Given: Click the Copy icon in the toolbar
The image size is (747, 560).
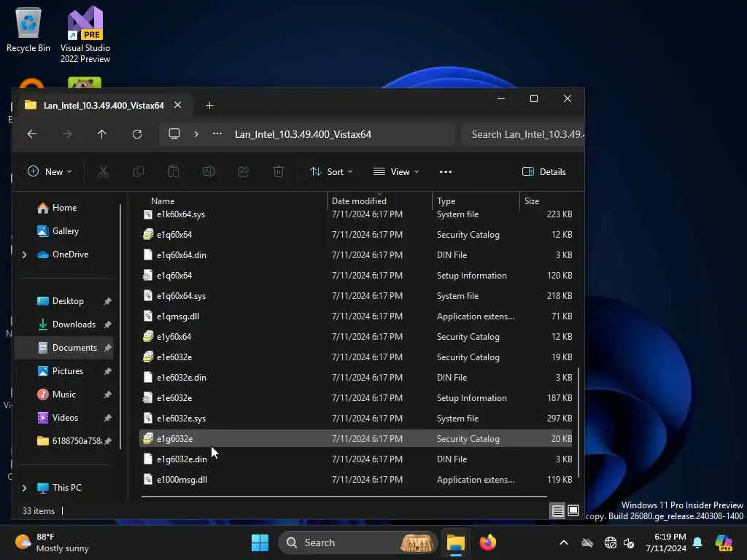Looking at the screenshot, I should click(x=138, y=172).
